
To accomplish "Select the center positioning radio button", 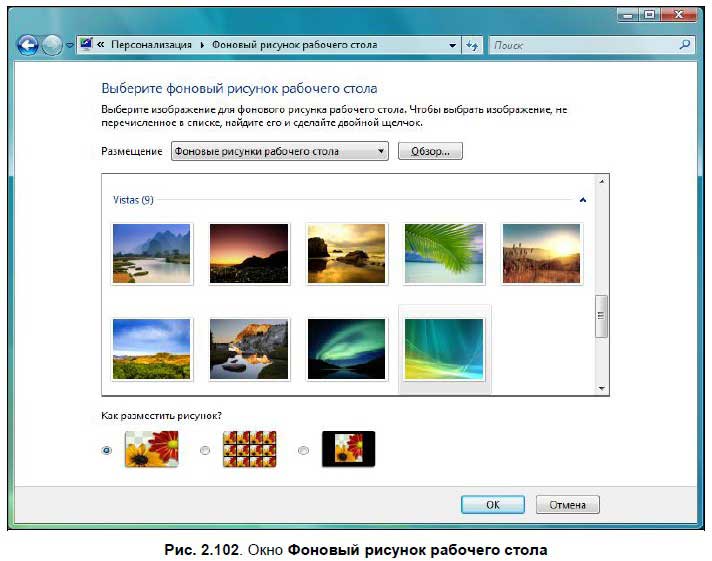I will coord(303,450).
